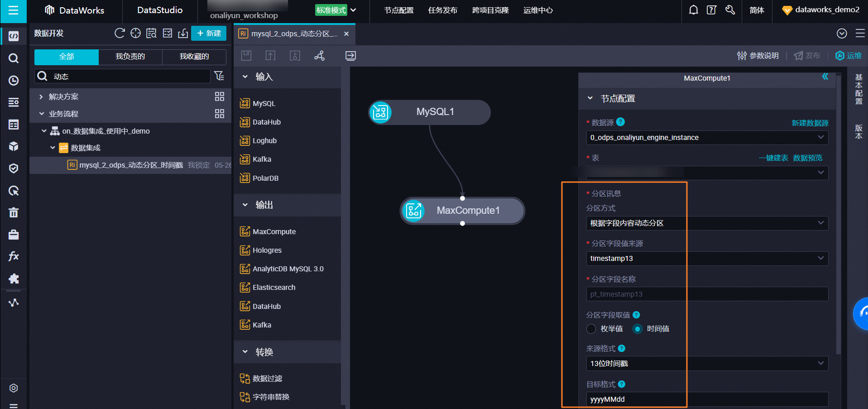Locate current file with crosshair icon
Screen dimensions: 868x409
point(135,33)
